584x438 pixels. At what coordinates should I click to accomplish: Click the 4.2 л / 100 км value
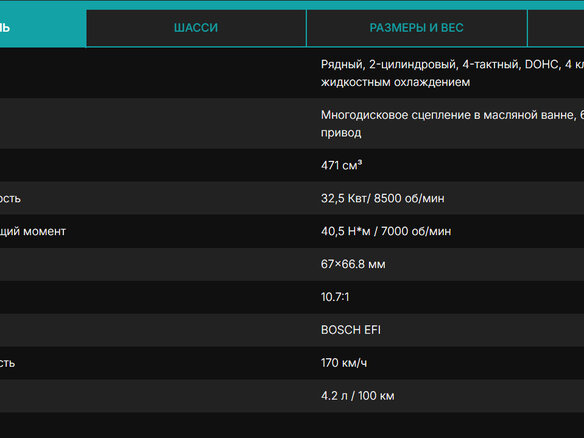[x=358, y=396]
